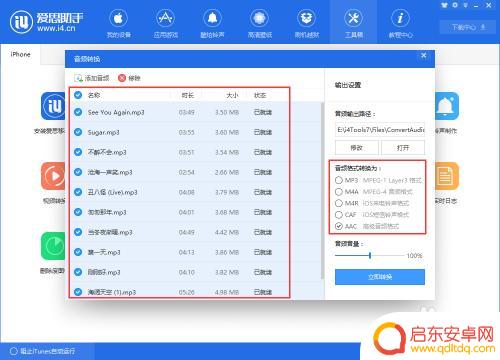Uncheck the 04:10 duration track checkbox
The height and width of the screenshot is (360, 500).
78,272
